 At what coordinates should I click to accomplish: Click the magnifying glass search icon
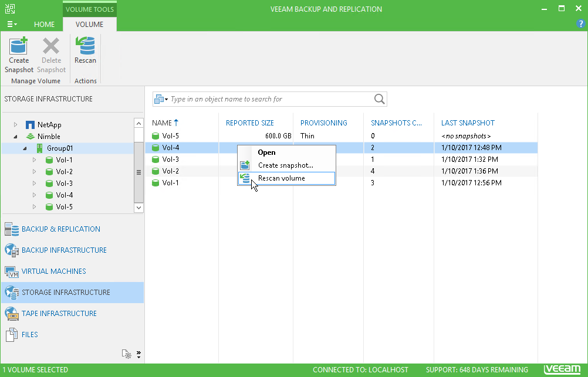380,99
